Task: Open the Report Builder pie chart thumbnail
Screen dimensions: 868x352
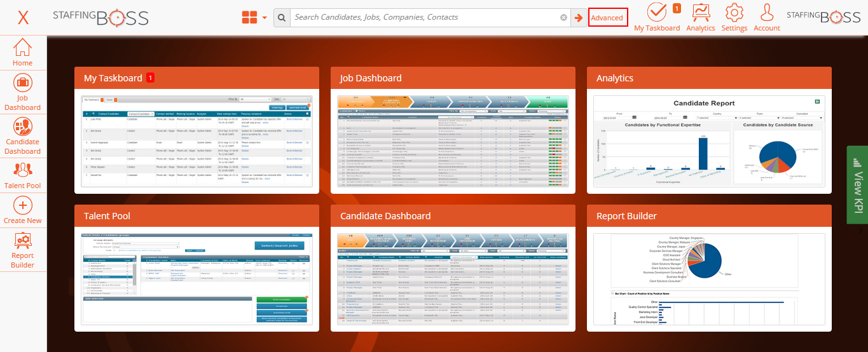Action: [709, 280]
